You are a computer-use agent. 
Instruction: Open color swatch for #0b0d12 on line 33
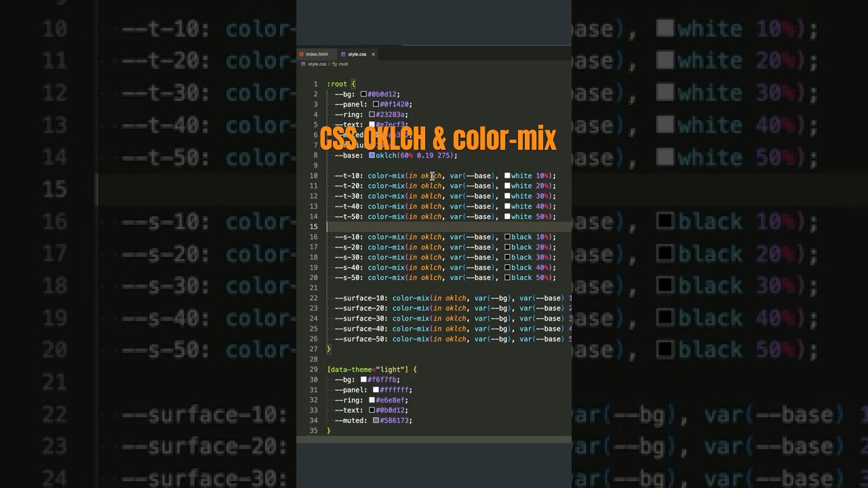tap(372, 410)
